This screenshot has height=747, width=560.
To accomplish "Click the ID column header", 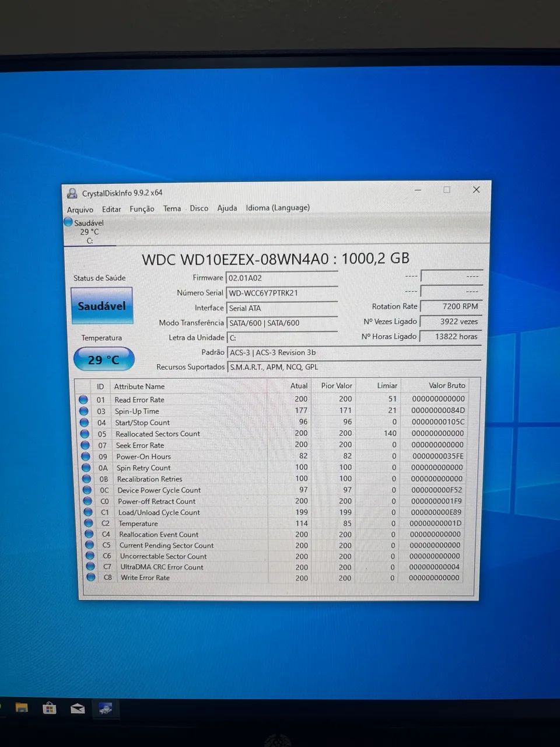I will (100, 386).
